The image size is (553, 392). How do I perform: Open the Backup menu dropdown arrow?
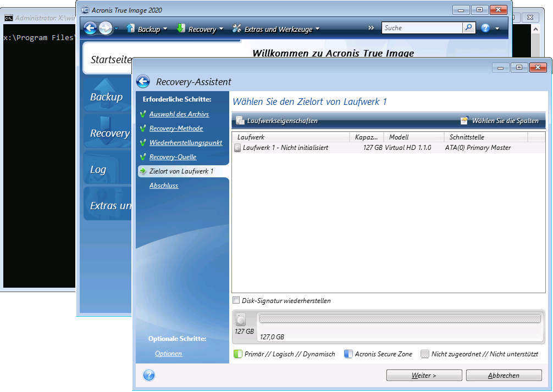pos(165,29)
